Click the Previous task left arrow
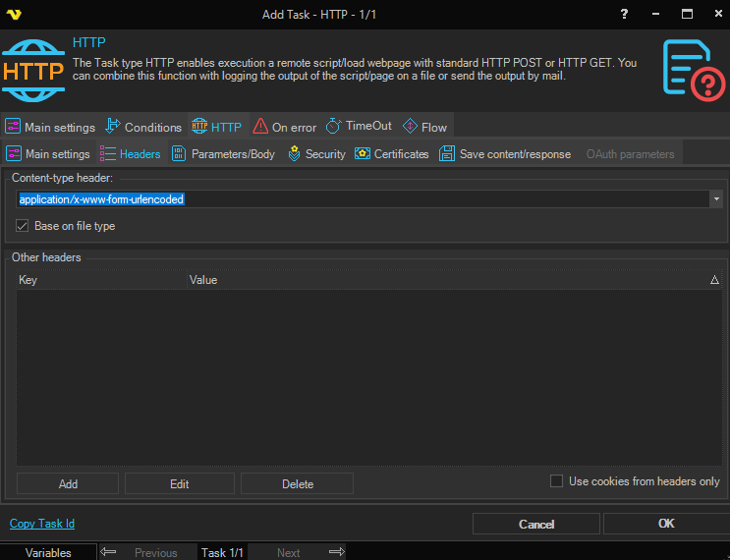730x560 pixels. point(108,552)
